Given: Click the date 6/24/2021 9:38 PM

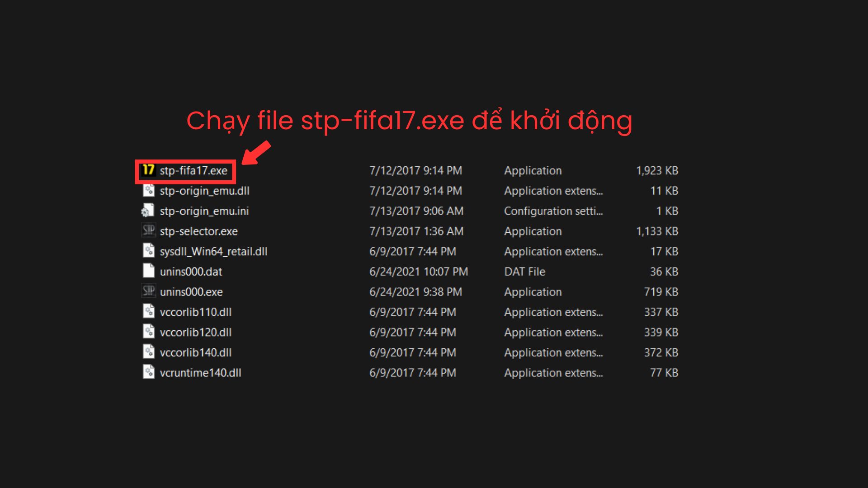Looking at the screenshot, I should pos(416,292).
